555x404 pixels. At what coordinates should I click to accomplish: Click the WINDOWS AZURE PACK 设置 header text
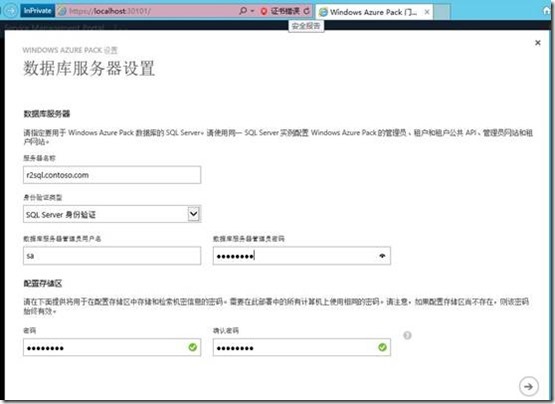(x=70, y=50)
